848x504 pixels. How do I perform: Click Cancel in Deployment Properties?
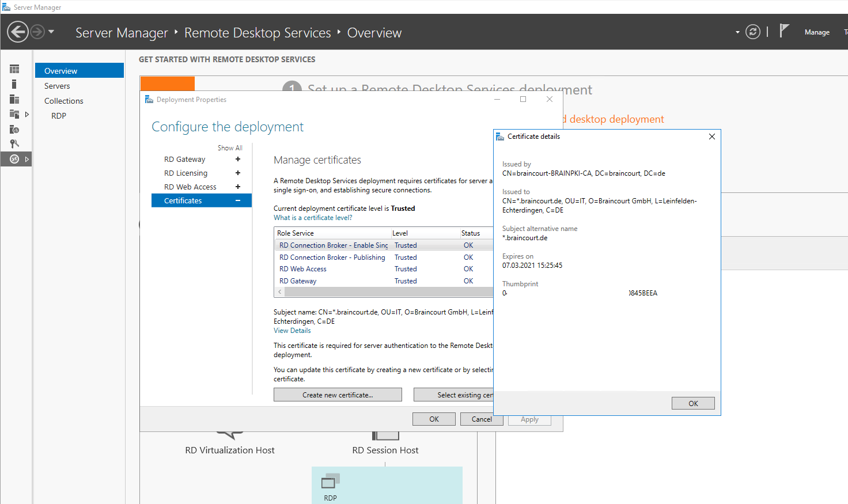(x=482, y=419)
